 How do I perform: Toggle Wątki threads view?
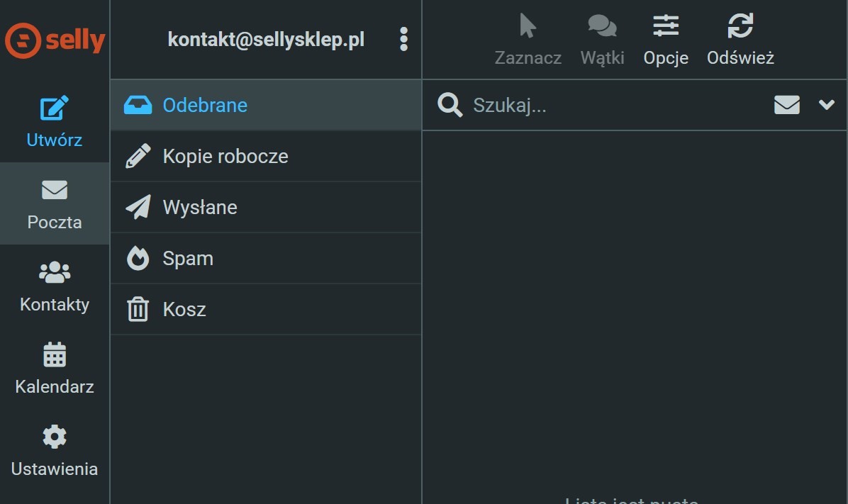click(x=602, y=40)
